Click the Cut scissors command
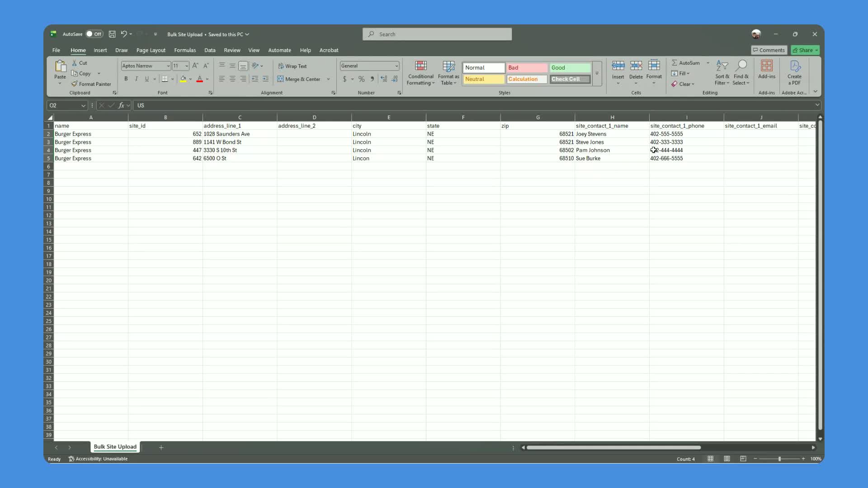The width and height of the screenshot is (868, 488). (80, 63)
